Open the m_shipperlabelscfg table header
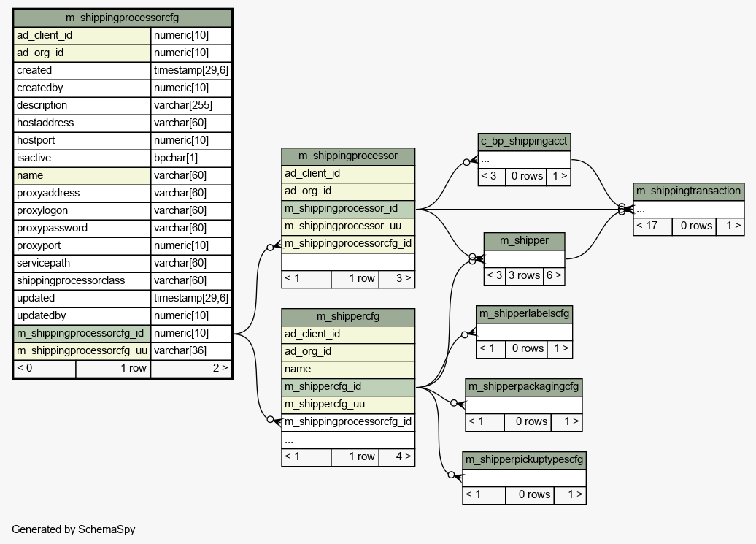The height and width of the screenshot is (544, 756). click(524, 314)
